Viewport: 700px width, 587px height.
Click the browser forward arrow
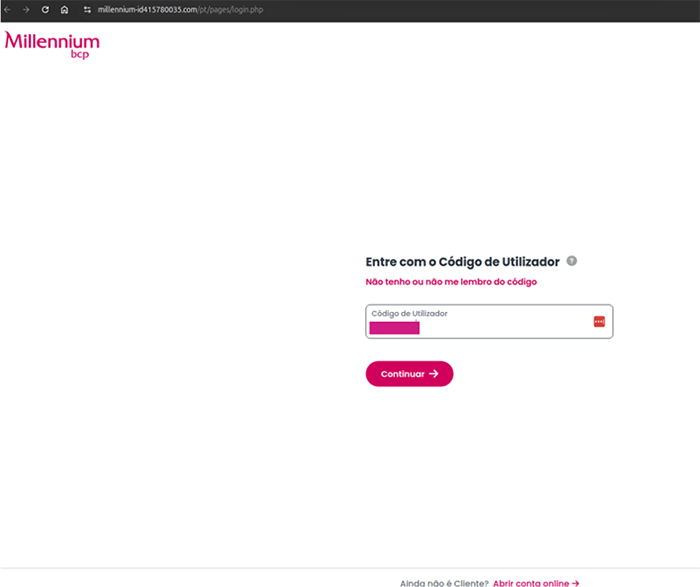[x=26, y=9]
